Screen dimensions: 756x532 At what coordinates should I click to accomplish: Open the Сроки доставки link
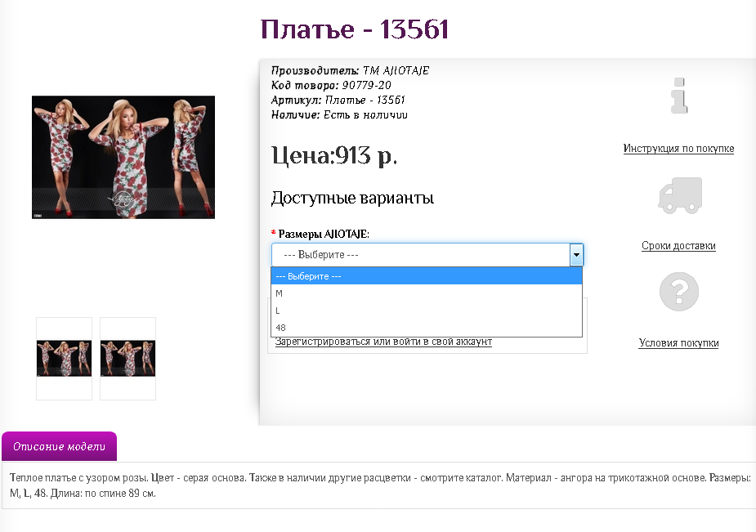click(x=678, y=246)
